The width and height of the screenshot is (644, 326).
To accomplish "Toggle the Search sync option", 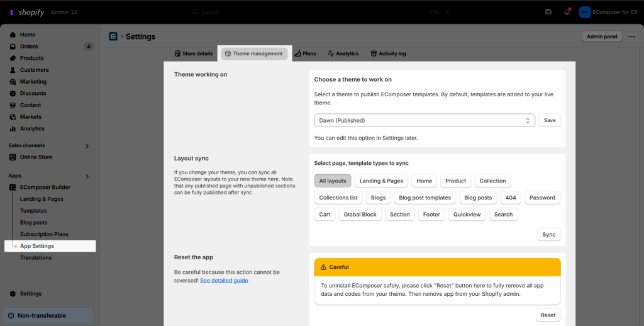I will click(504, 215).
